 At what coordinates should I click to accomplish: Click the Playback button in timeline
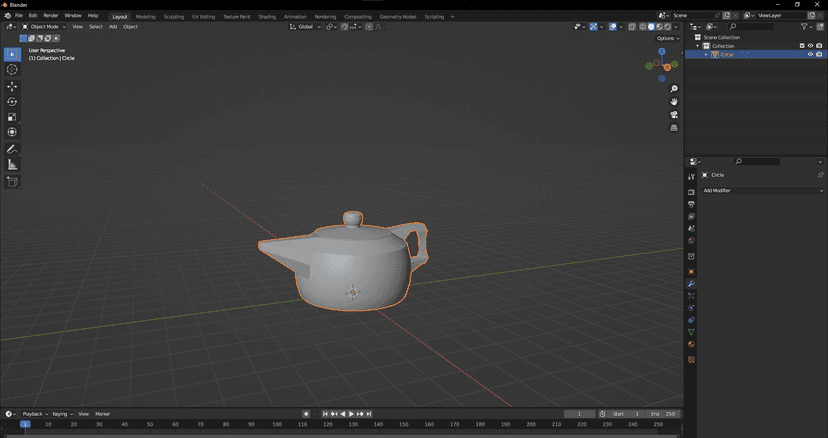coord(34,414)
